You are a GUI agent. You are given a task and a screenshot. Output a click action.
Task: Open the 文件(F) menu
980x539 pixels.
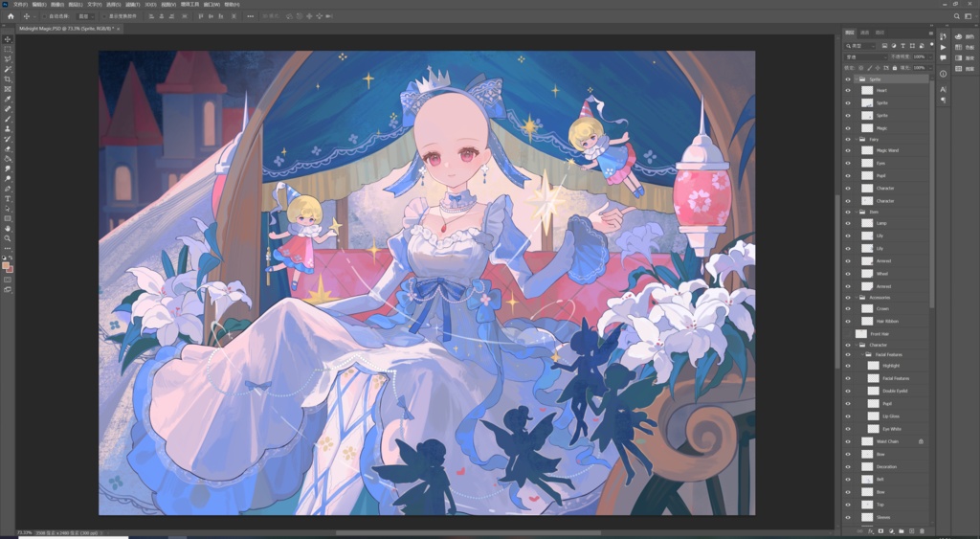click(20, 5)
